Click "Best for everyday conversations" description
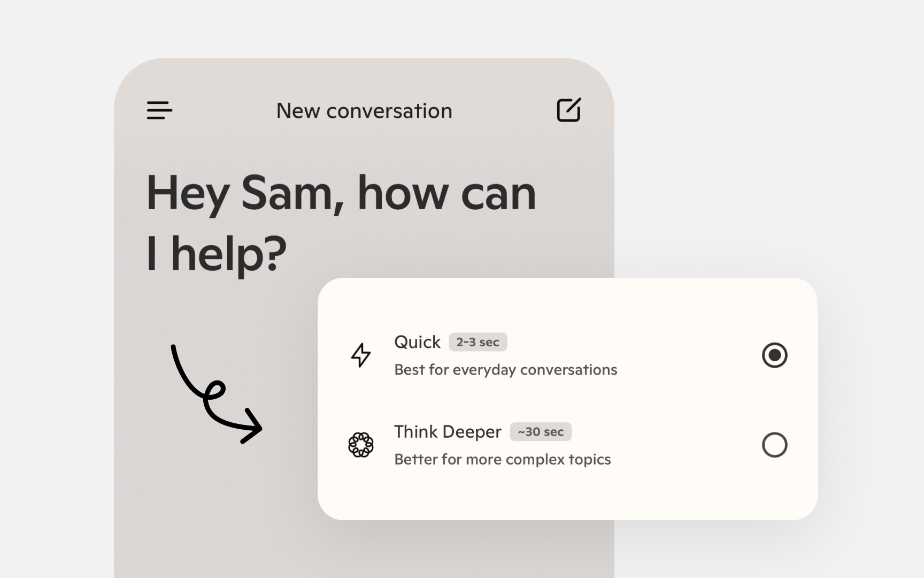Screen dimensions: 924x578 point(505,370)
